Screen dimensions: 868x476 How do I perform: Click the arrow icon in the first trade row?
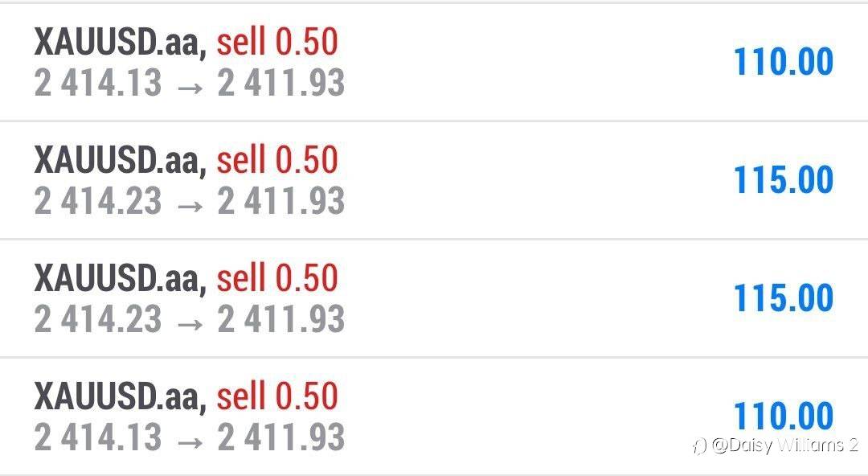190,87
